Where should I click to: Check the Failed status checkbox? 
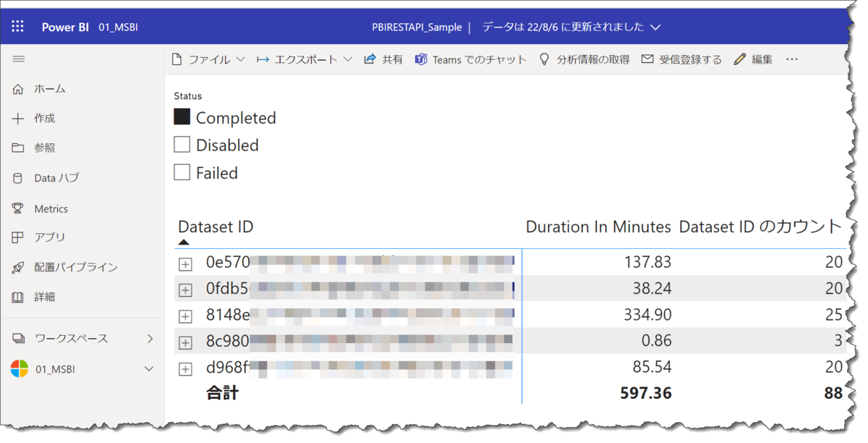pyautogui.click(x=182, y=172)
